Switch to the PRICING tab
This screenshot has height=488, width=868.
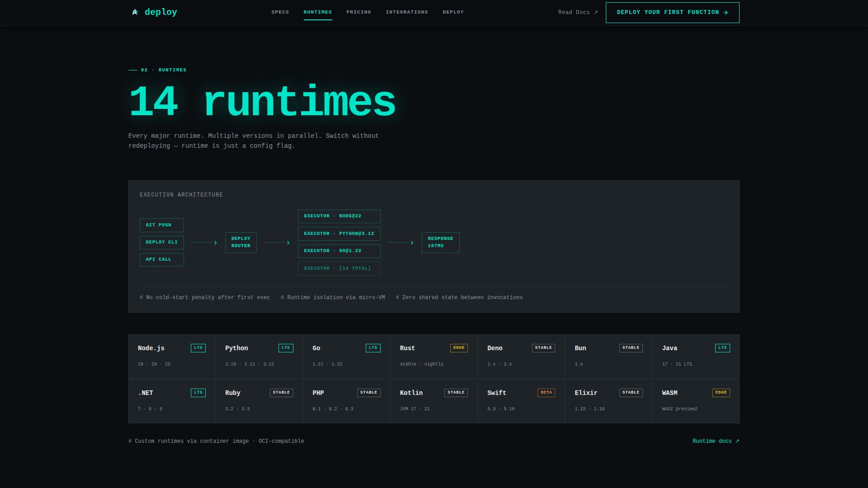pyautogui.click(x=359, y=12)
